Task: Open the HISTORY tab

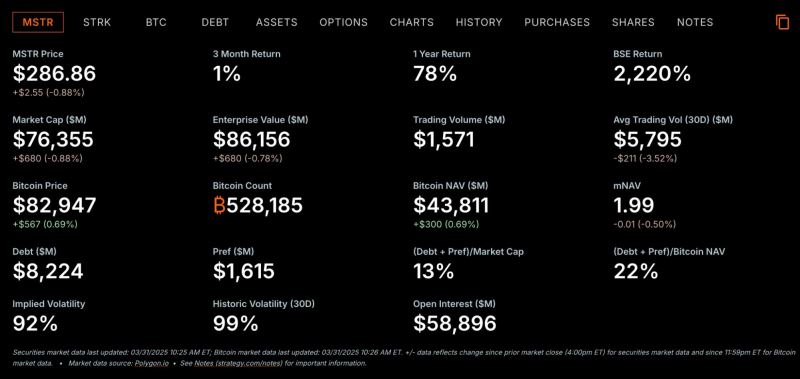Action: (x=479, y=22)
